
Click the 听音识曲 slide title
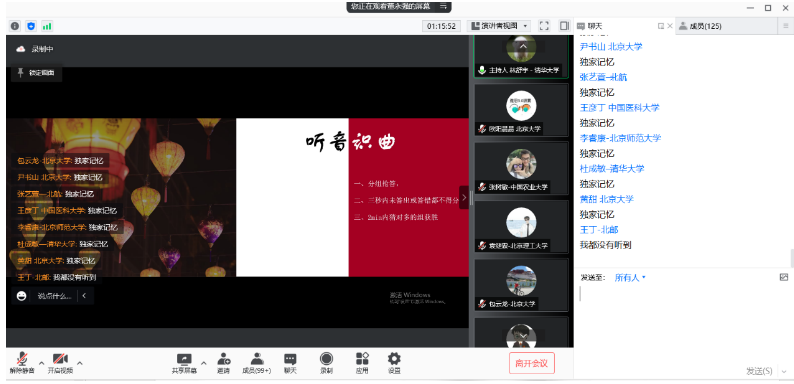(350, 142)
